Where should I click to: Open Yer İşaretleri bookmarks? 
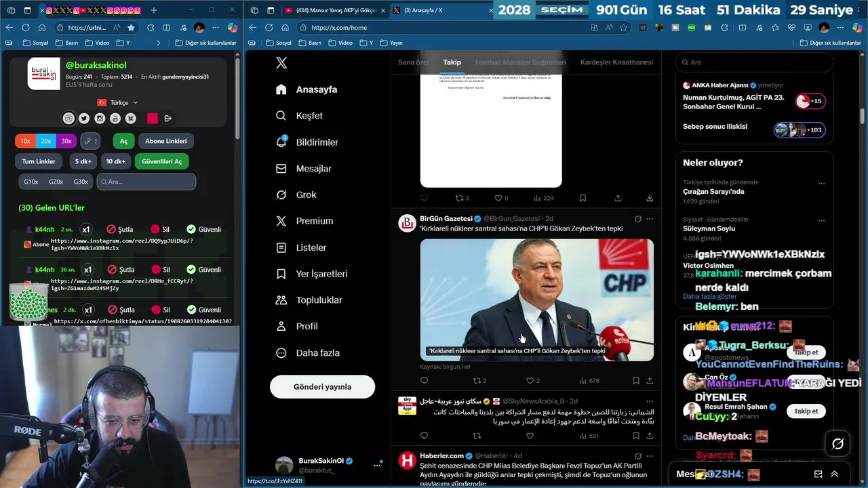[312, 274]
